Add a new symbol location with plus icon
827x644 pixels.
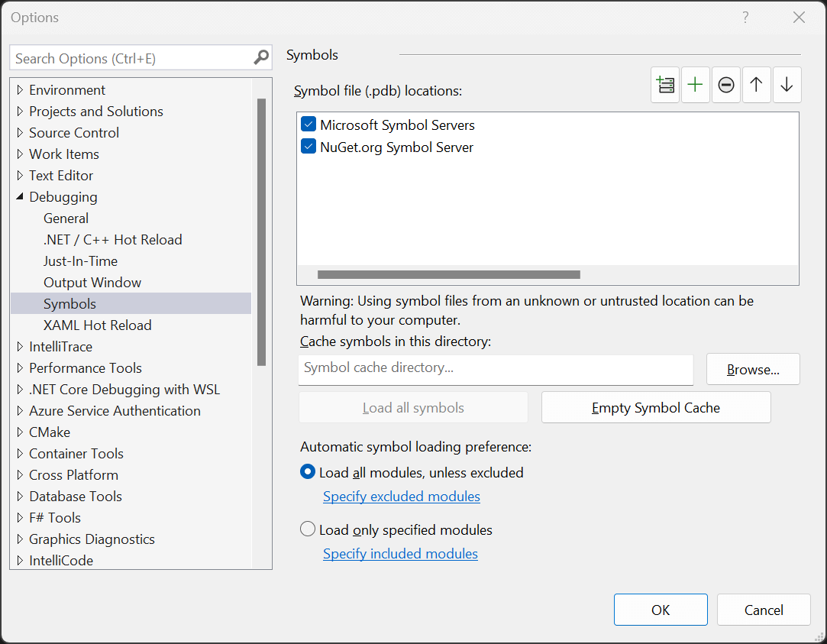click(695, 85)
